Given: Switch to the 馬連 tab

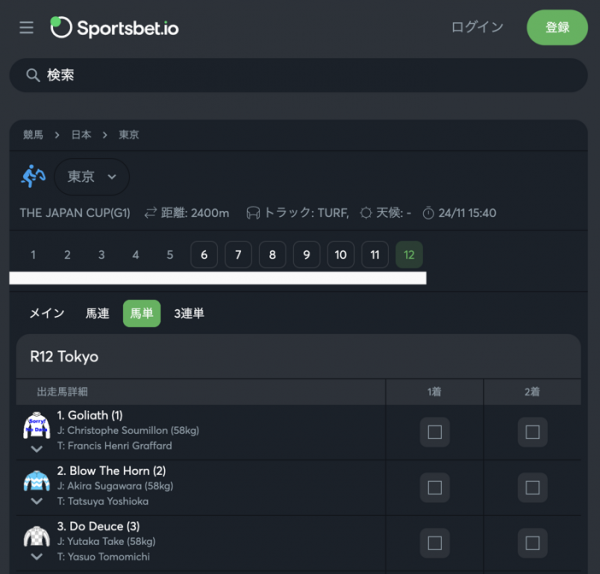Looking at the screenshot, I should pos(97,313).
